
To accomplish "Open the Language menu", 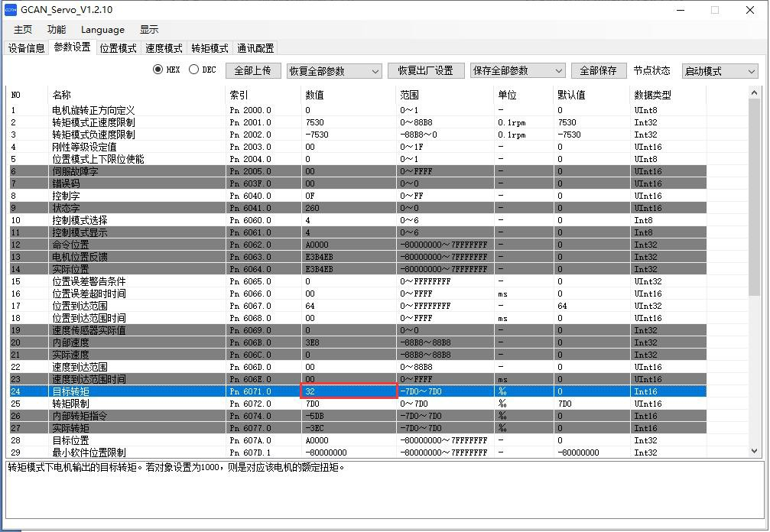I will [x=102, y=30].
